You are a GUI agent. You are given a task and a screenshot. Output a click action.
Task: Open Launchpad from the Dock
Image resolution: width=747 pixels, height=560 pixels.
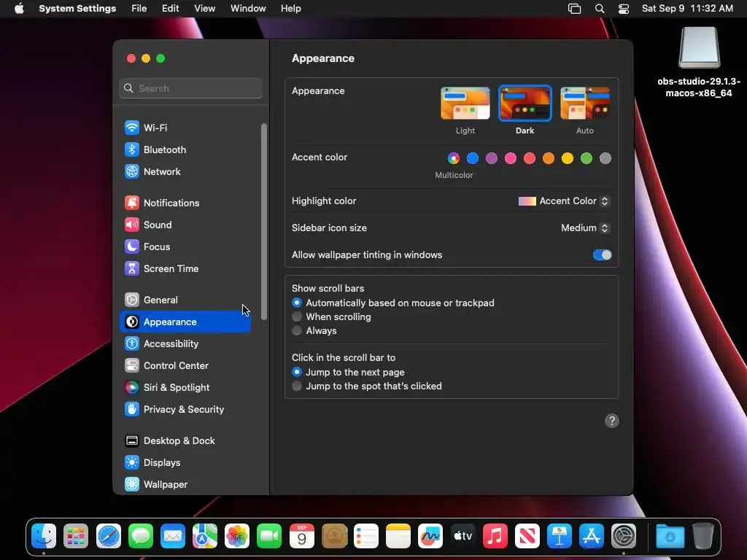coord(76,536)
